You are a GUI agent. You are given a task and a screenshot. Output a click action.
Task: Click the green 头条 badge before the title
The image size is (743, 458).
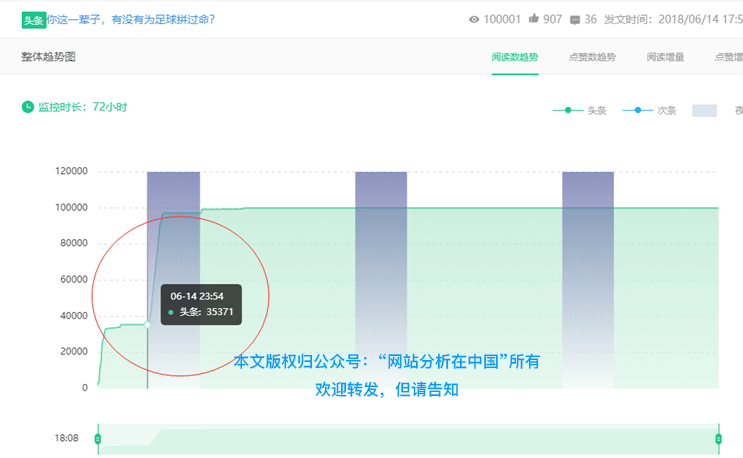(34, 19)
